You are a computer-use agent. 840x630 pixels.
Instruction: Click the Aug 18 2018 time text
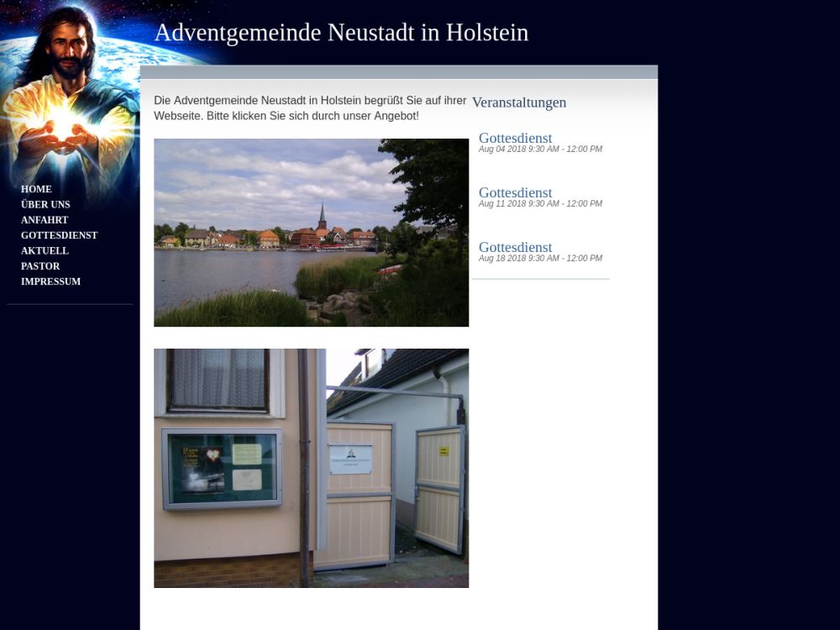540,259
